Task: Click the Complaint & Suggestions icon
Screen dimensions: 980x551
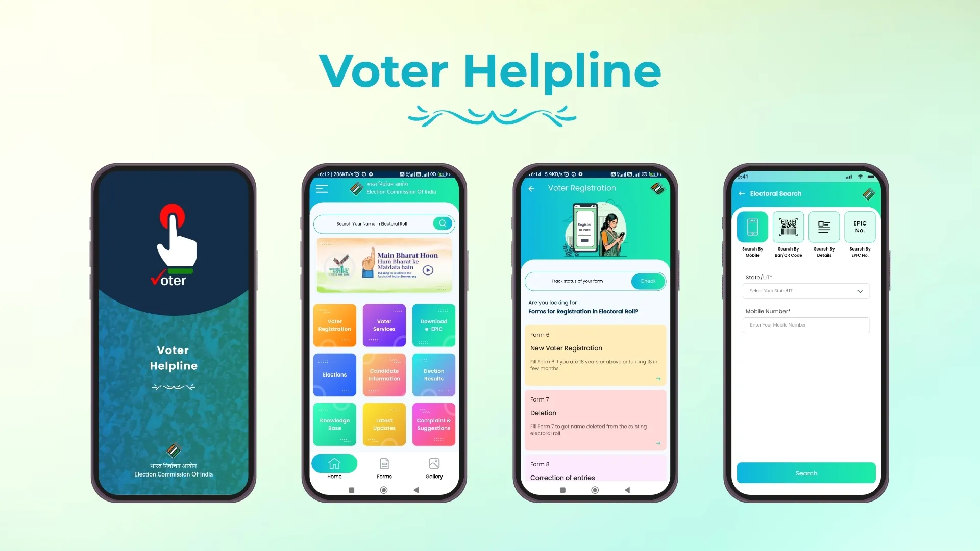Action: pos(433,424)
